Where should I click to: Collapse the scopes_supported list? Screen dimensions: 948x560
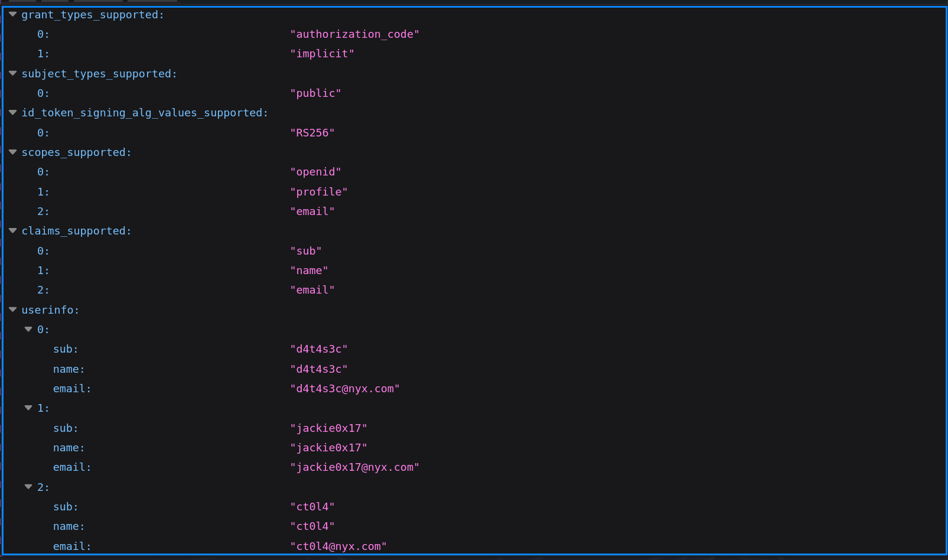pyautogui.click(x=12, y=152)
